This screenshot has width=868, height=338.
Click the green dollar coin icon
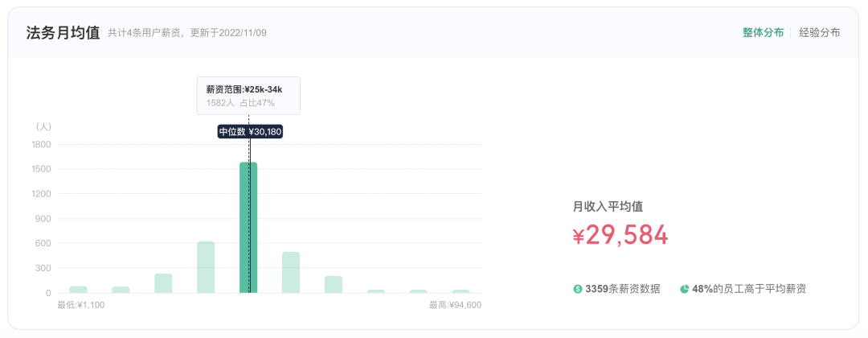578,289
